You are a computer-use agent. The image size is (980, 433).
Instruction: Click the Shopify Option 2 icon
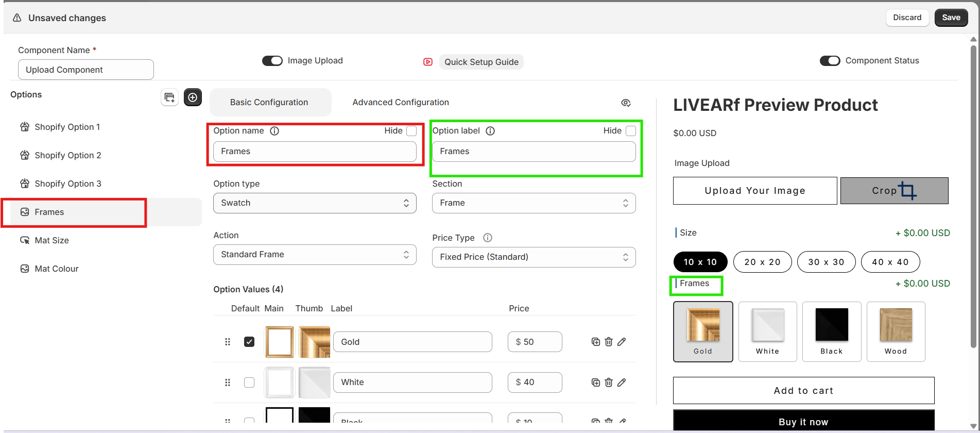pyautogui.click(x=25, y=155)
